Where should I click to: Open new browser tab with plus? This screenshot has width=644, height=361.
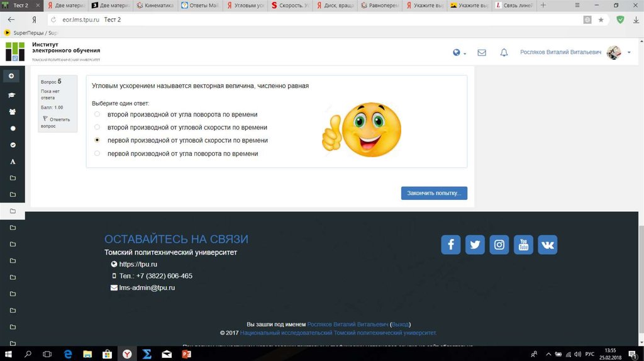point(543,5)
